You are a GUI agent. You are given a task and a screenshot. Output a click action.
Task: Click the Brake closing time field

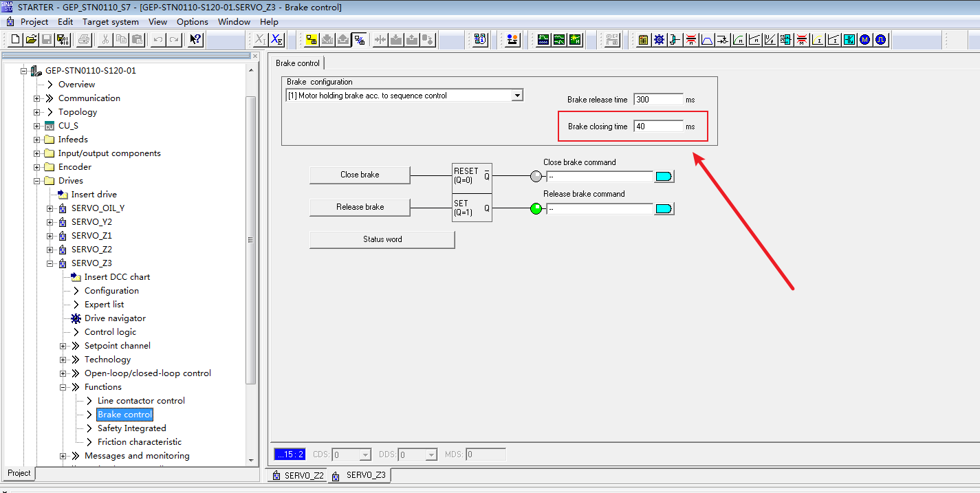(x=658, y=127)
